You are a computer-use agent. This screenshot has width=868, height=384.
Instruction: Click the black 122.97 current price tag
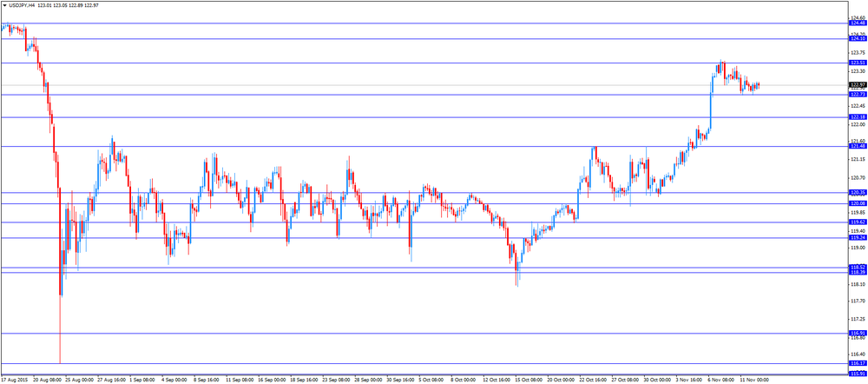coord(858,85)
